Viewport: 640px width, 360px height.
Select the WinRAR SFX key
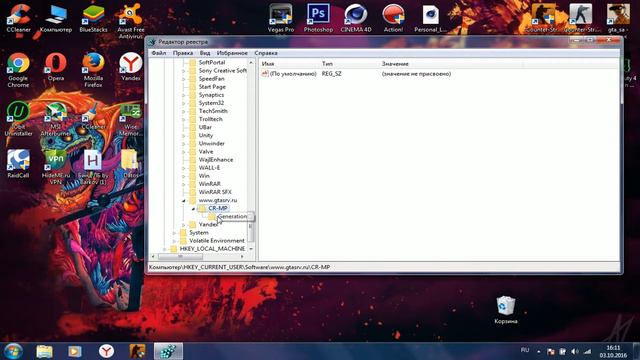tap(215, 192)
